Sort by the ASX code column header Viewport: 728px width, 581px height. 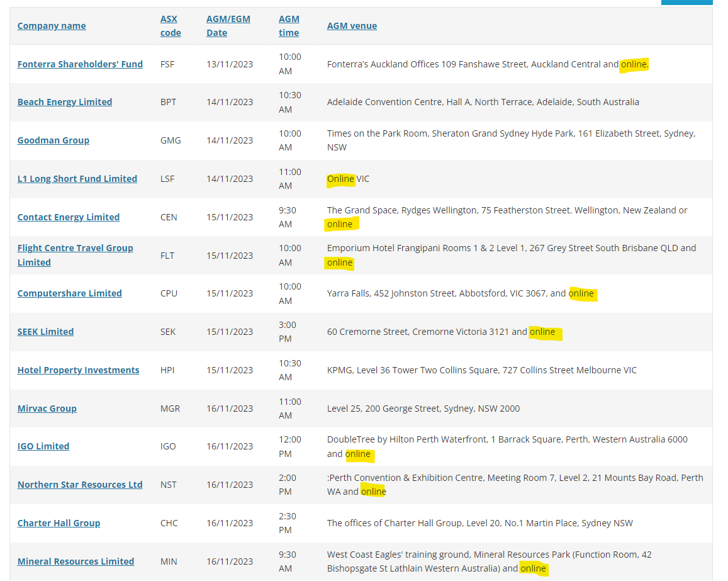(x=171, y=26)
